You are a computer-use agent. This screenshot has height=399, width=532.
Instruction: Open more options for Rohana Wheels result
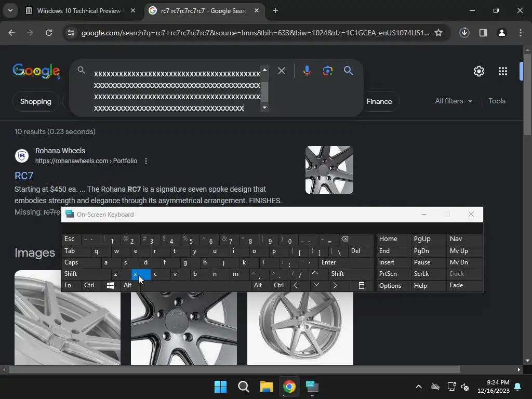coord(146,161)
